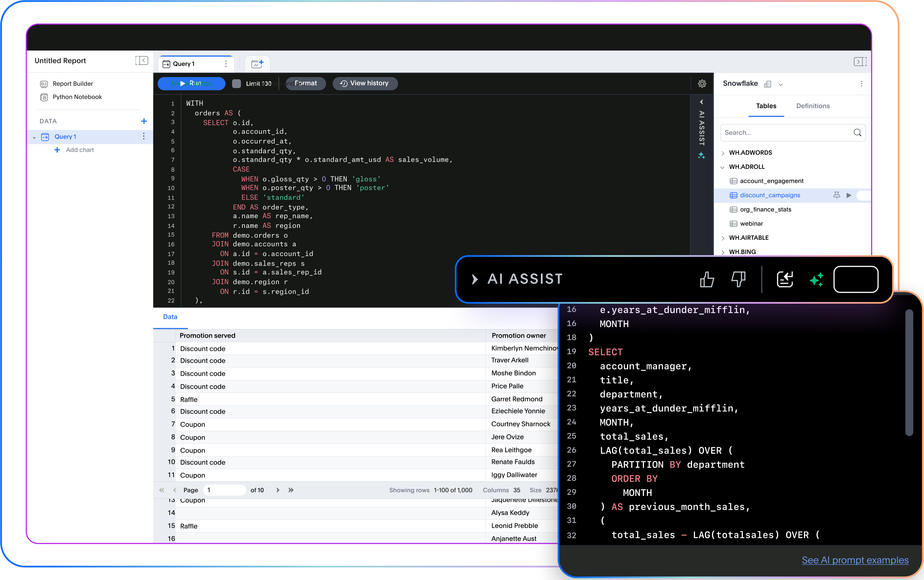Open See AI prompt examples
The height and width of the screenshot is (580, 924).
click(855, 560)
